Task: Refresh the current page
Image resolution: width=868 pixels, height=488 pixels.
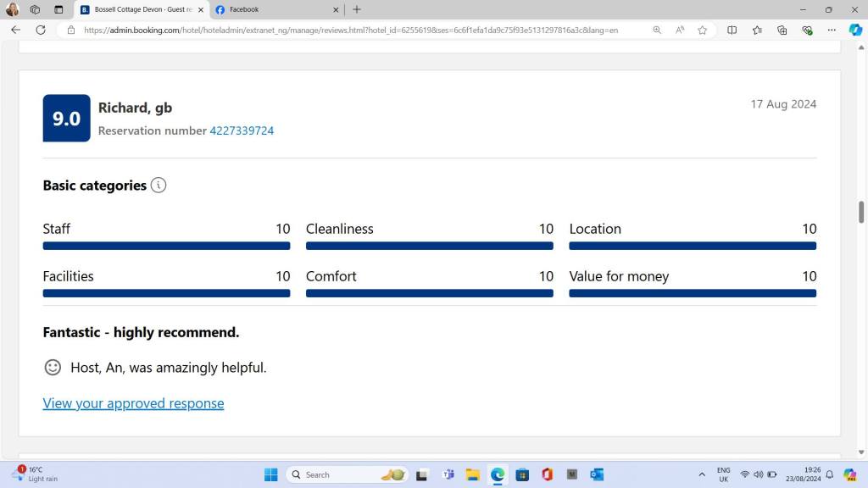Action: click(40, 30)
